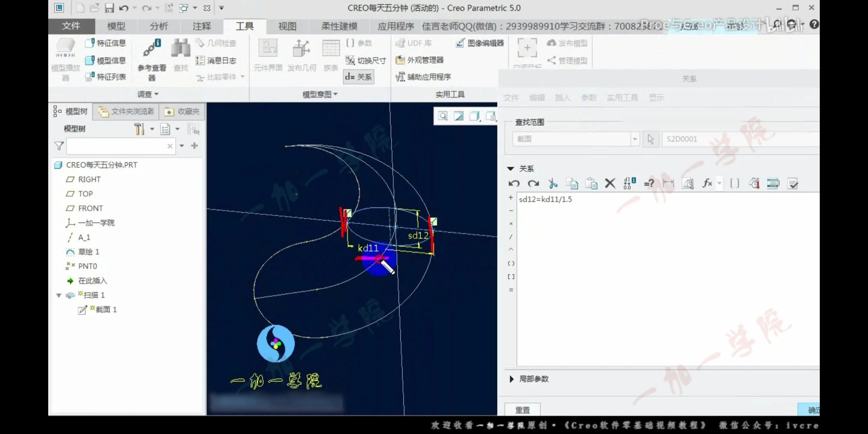Click the sd12 dimension in the sketch
Image resolution: width=868 pixels, height=434 pixels.
(418, 235)
